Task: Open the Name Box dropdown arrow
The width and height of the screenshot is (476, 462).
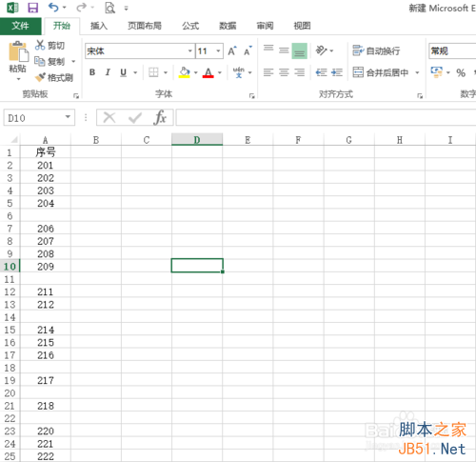Action: pyautogui.click(x=68, y=117)
